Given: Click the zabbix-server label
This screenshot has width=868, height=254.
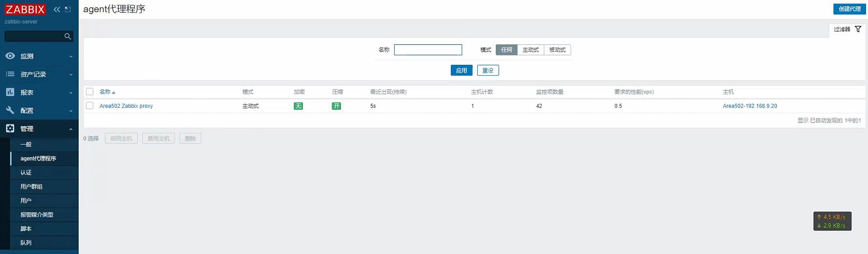Looking at the screenshot, I should [x=21, y=22].
